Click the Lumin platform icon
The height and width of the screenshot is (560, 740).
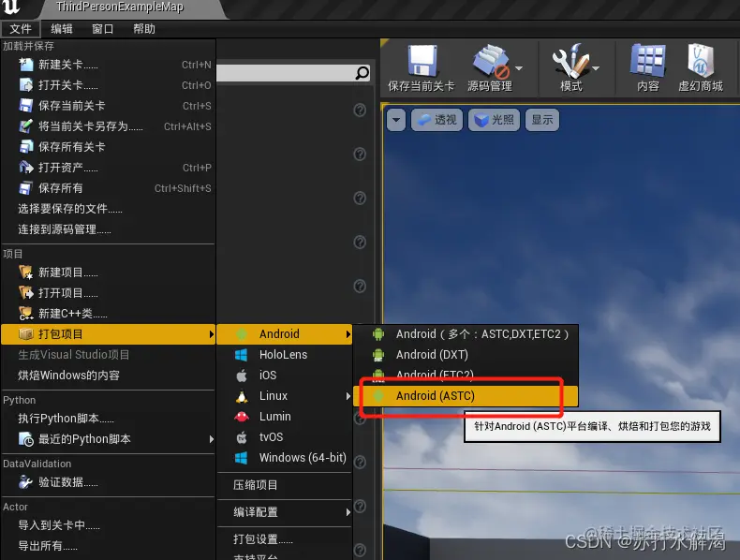[x=242, y=417]
